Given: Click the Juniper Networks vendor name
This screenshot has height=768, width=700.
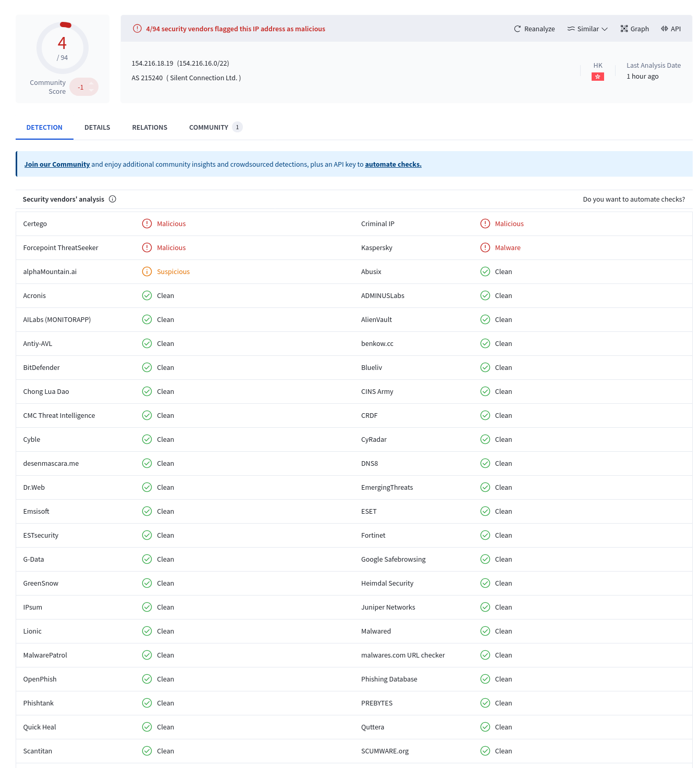Looking at the screenshot, I should [x=388, y=607].
